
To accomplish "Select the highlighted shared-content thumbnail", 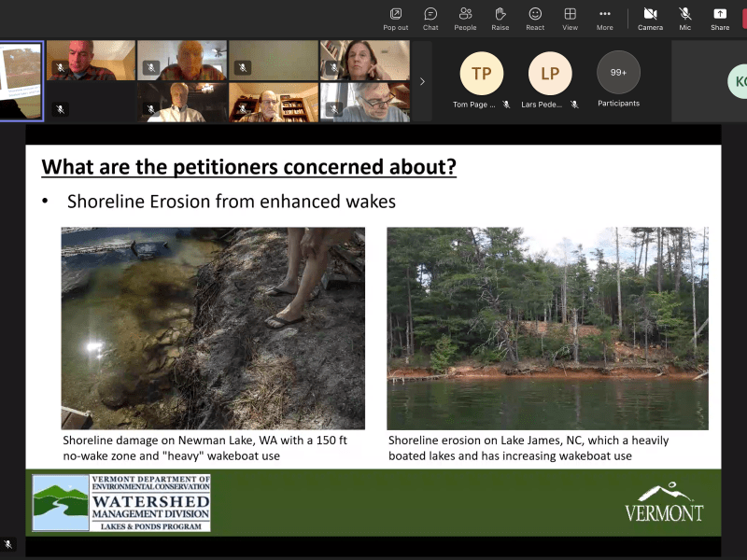I will (x=21, y=81).
